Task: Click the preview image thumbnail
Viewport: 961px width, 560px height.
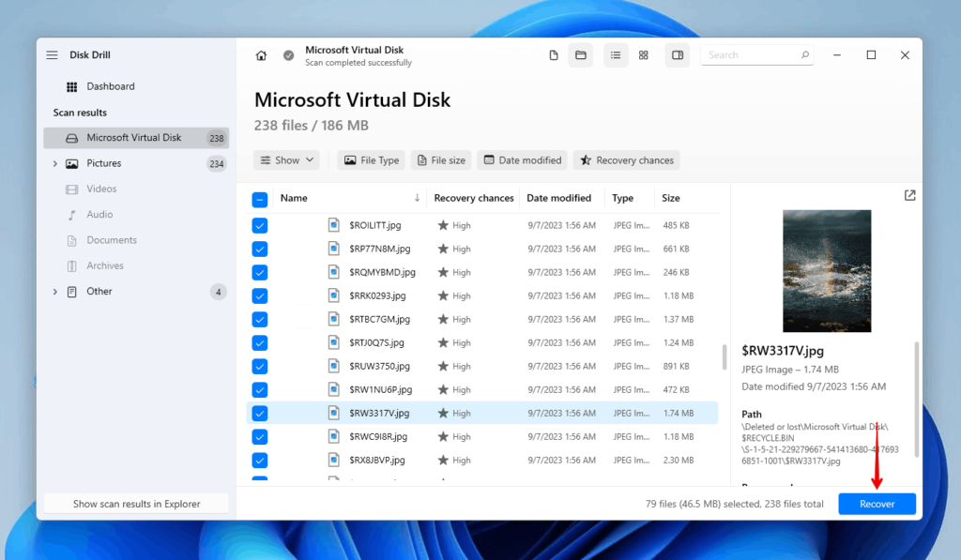Action: [826, 271]
